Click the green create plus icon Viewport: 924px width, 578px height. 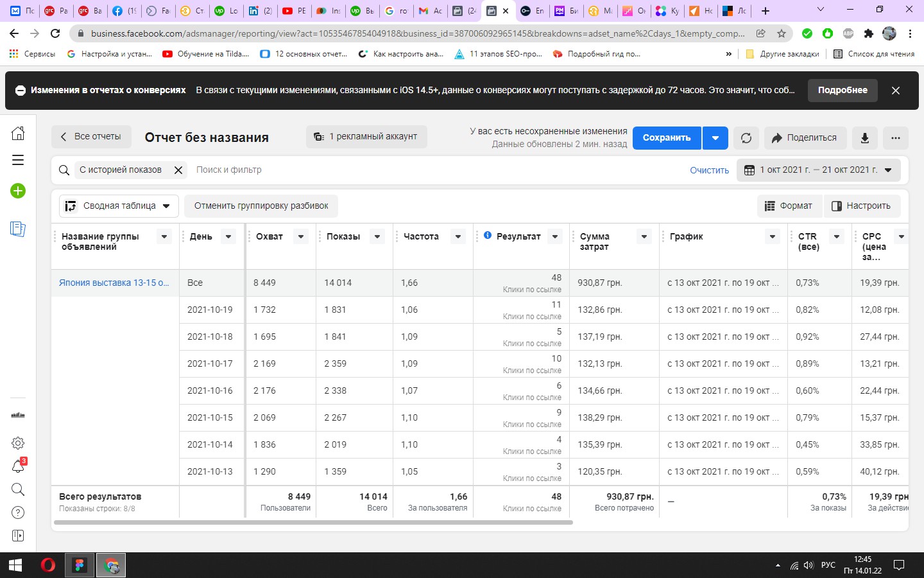click(18, 191)
